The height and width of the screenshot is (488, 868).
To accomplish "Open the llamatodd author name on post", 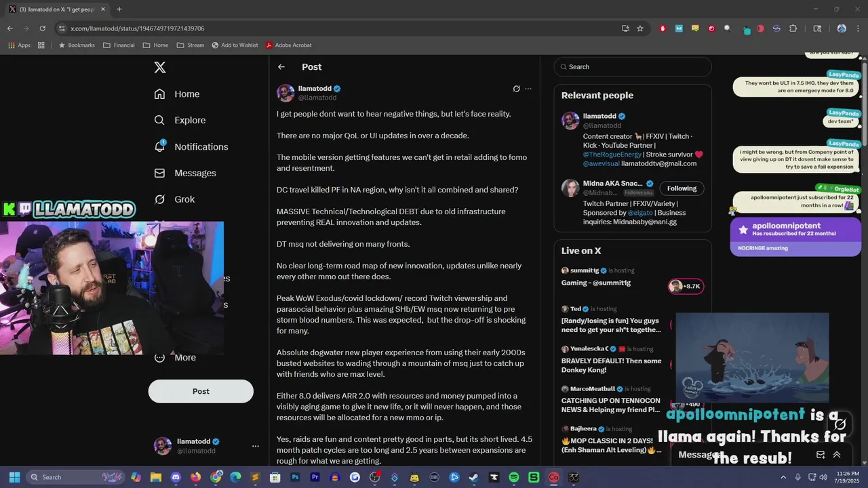I will (315, 89).
